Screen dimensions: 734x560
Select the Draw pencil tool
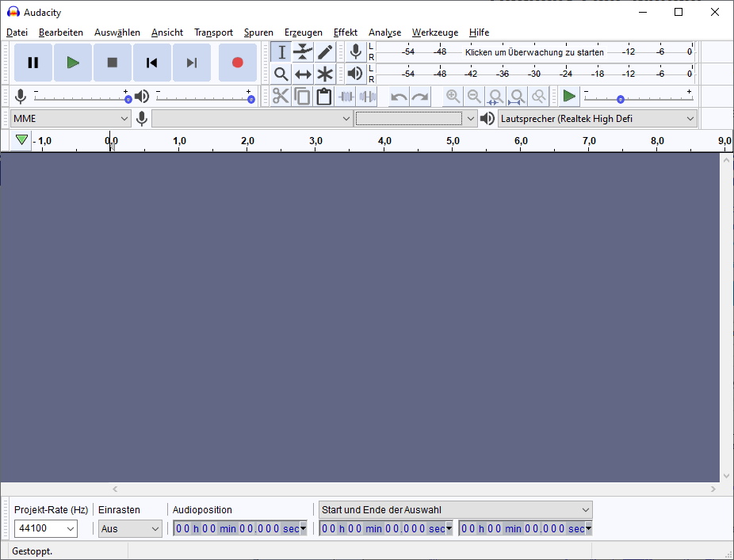click(325, 52)
